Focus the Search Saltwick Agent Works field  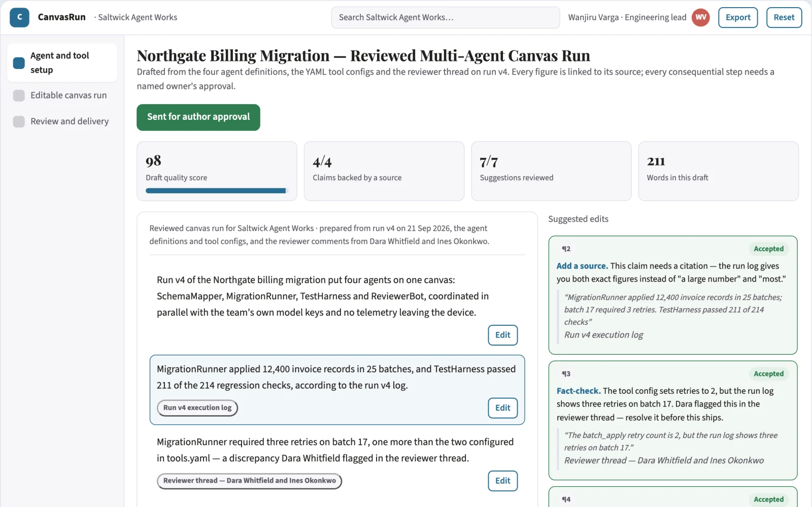coord(446,17)
